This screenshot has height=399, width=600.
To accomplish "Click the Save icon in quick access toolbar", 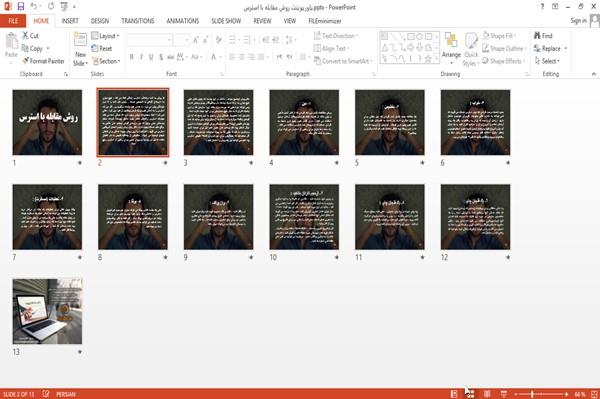I will pyautogui.click(x=21, y=7).
